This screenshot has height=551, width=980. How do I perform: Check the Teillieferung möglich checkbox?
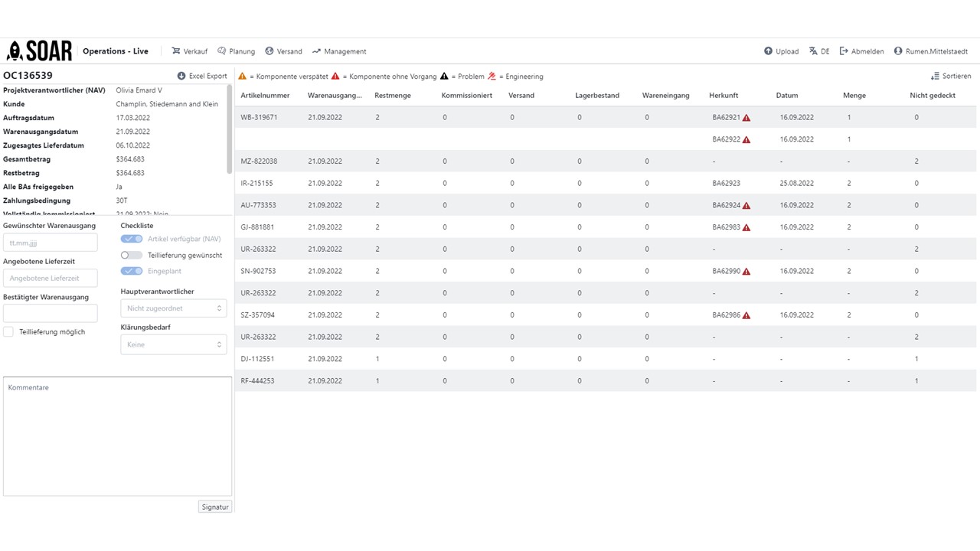point(8,331)
